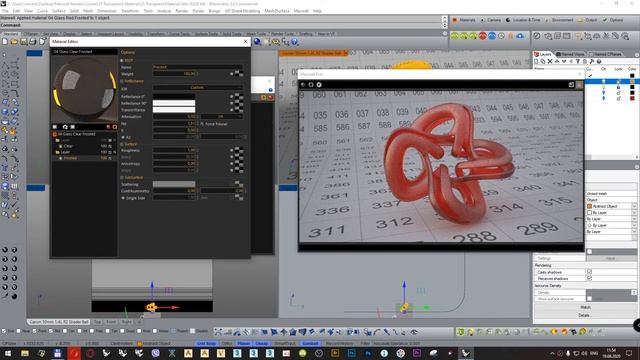
Task: Move layer up with the up arrow icon
Action: click(x=557, y=61)
